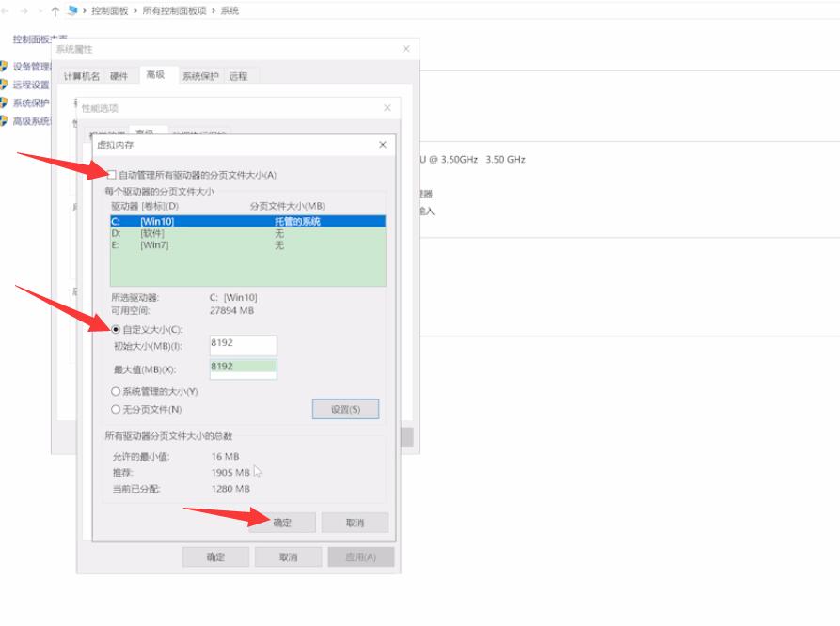Click 确定 in the 虚拟内存 dialog

tap(285, 522)
